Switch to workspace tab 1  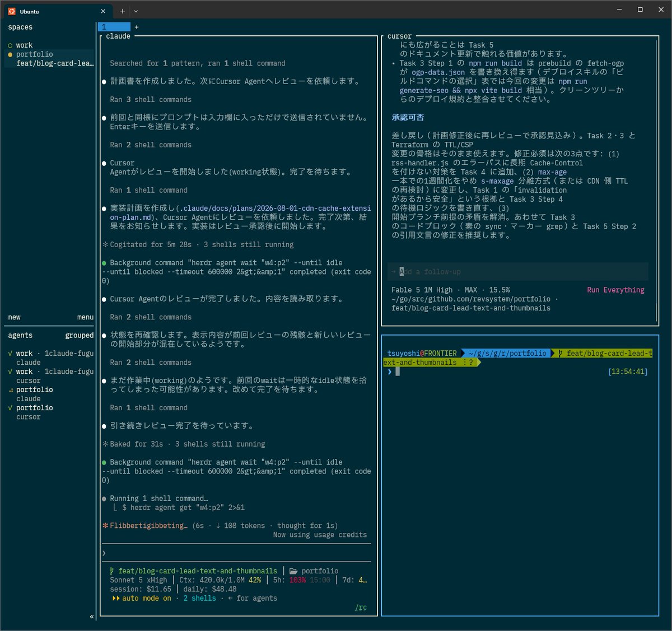coord(114,27)
